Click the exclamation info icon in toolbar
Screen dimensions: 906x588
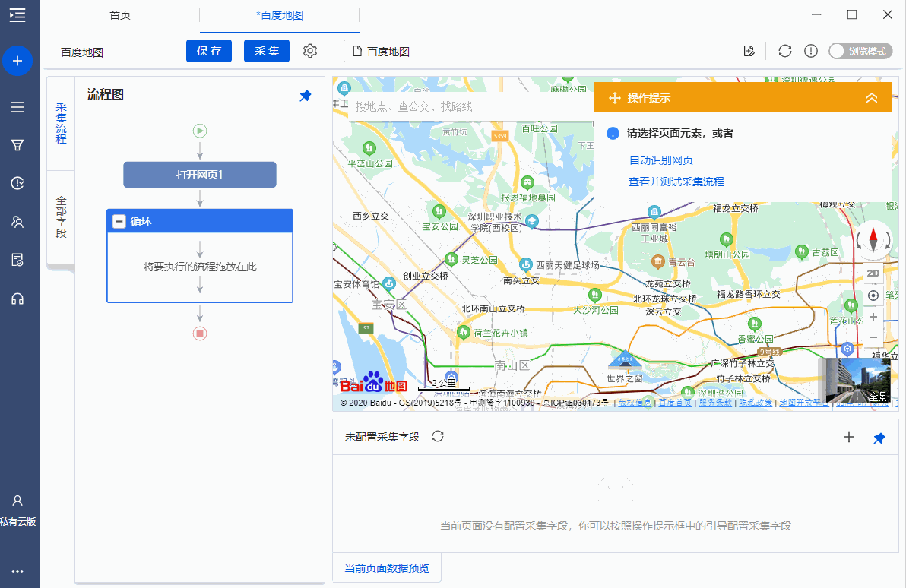(811, 51)
